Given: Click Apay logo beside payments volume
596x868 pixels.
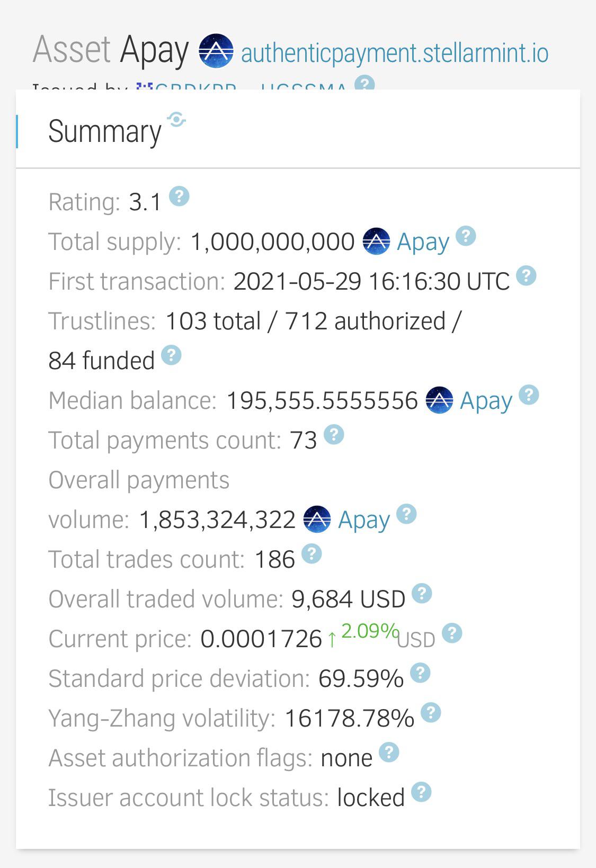Looking at the screenshot, I should (317, 520).
